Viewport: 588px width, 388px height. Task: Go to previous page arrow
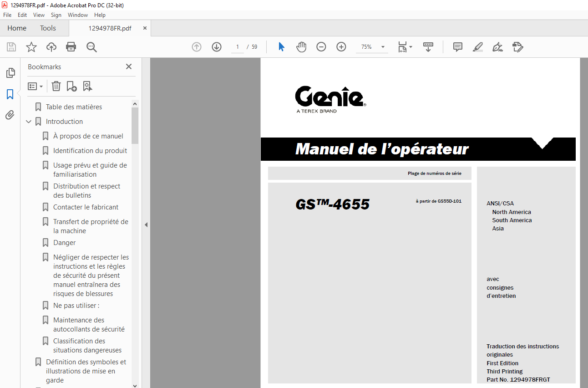tap(197, 47)
